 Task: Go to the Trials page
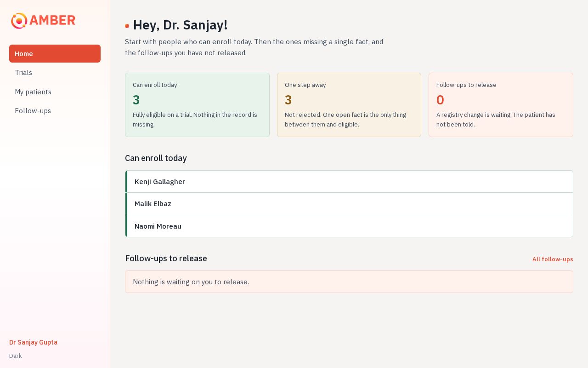pos(55,73)
